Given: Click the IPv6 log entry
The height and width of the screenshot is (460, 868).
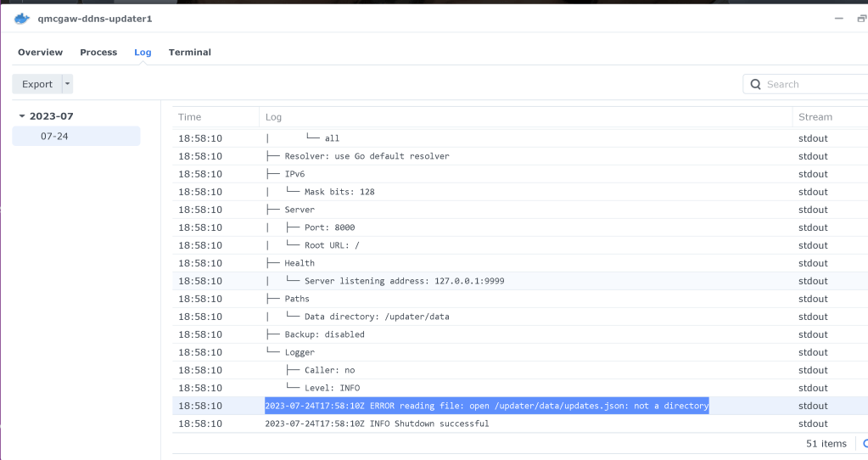Looking at the screenshot, I should point(520,174).
